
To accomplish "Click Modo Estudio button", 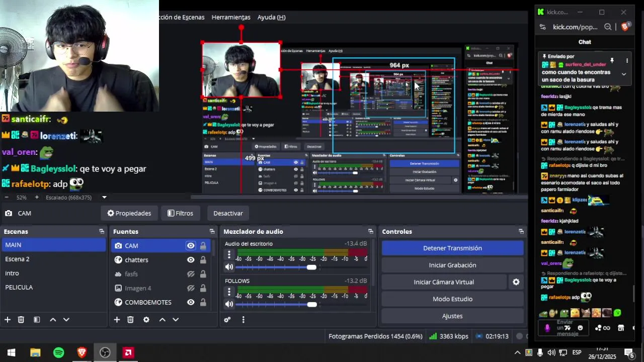I will (452, 299).
